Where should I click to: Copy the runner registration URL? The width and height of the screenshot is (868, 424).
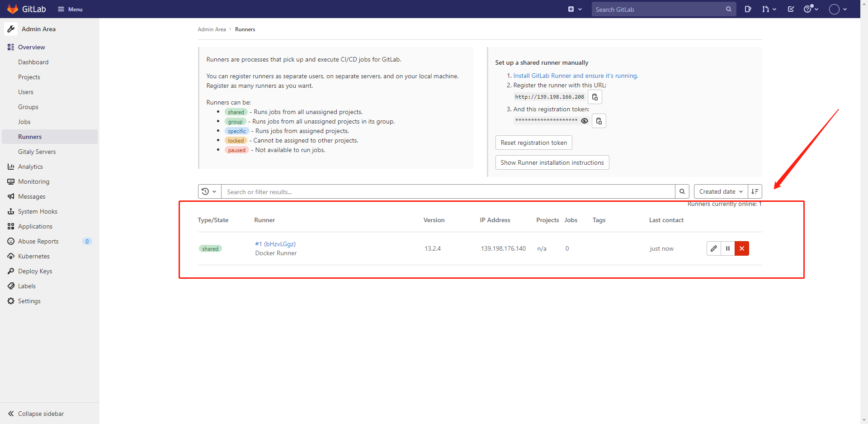click(x=595, y=97)
